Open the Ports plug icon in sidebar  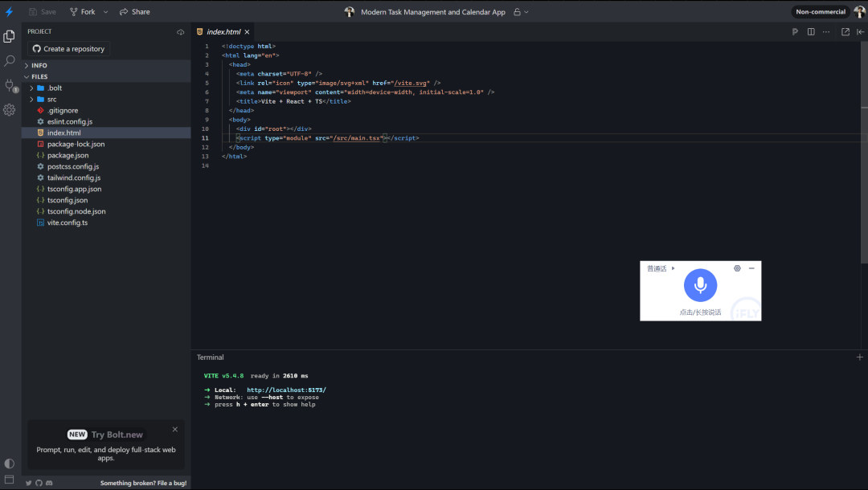[x=10, y=85]
